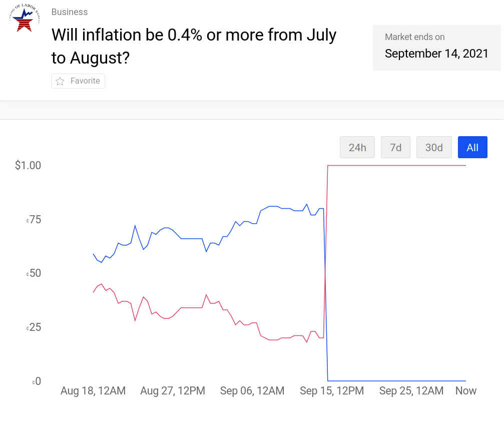Viewport: 504px width, 421px height.
Task: Click the ¢75 y-axis label
Action: pyautogui.click(x=34, y=219)
